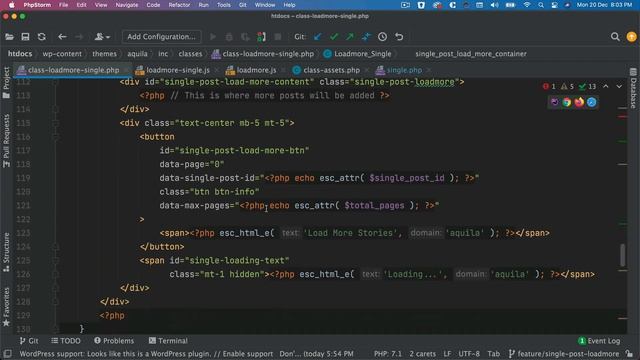Open the Add Configuration dropdown
Screen dimensions: 640x360
161,37
